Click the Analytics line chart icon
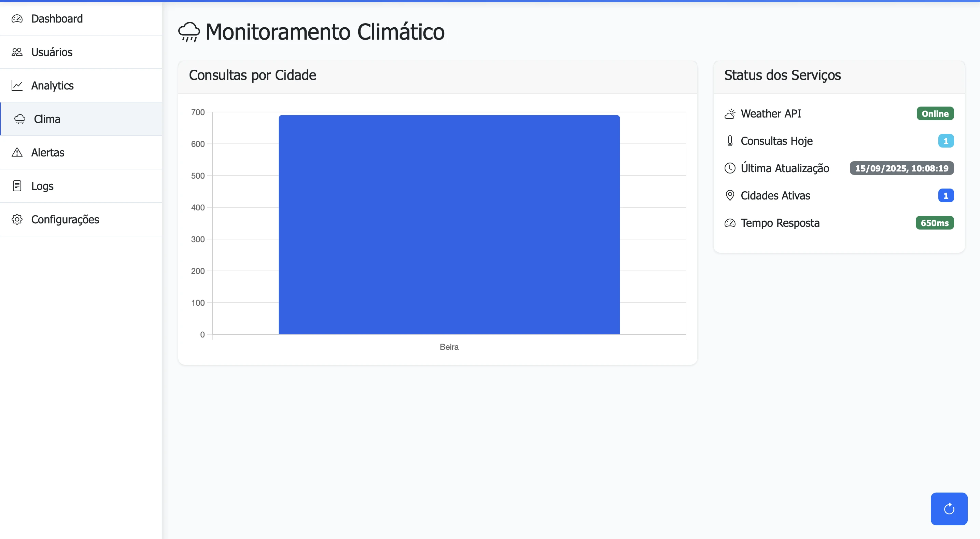Image resolution: width=980 pixels, height=539 pixels. [x=17, y=86]
